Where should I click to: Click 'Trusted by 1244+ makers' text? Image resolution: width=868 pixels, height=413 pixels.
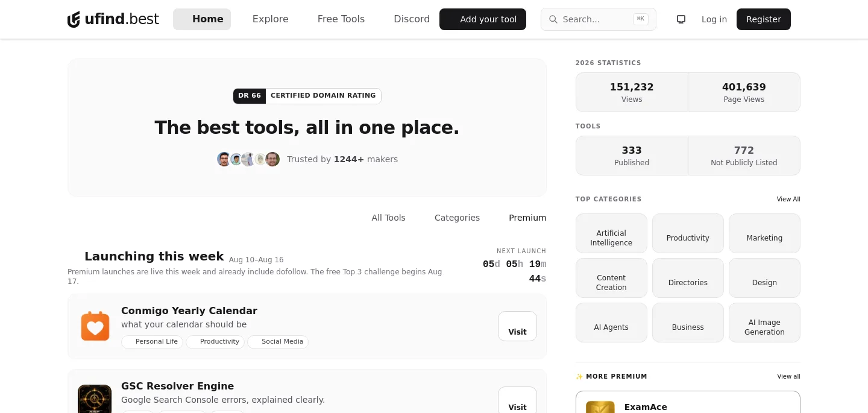point(342,159)
